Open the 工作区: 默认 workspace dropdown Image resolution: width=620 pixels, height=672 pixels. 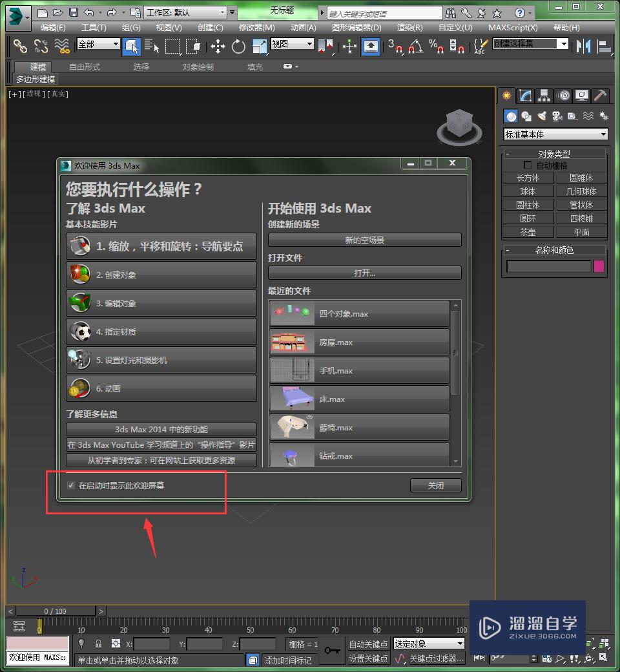click(x=185, y=12)
